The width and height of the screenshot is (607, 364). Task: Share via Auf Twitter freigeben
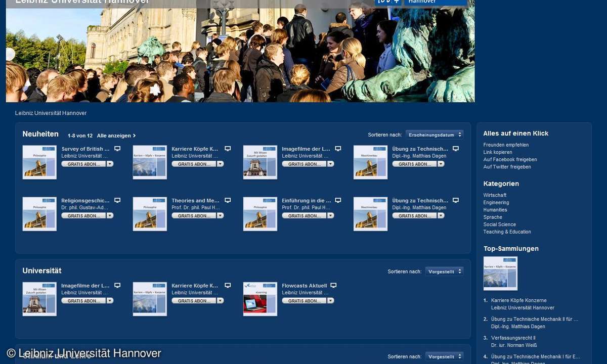[x=507, y=167]
